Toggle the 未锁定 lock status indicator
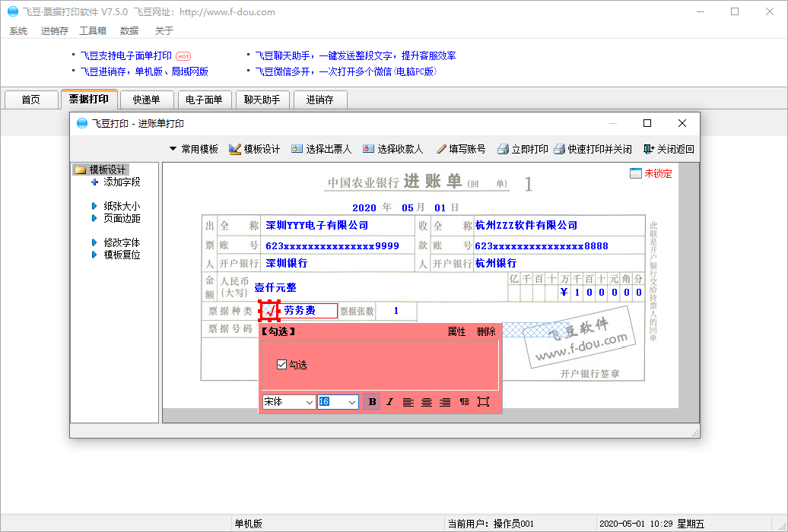 (651, 173)
